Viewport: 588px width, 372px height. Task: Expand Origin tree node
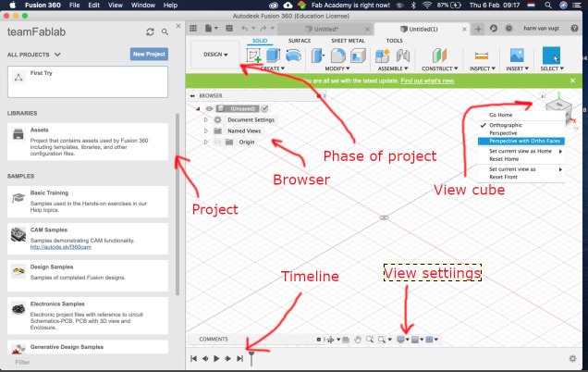tap(205, 143)
